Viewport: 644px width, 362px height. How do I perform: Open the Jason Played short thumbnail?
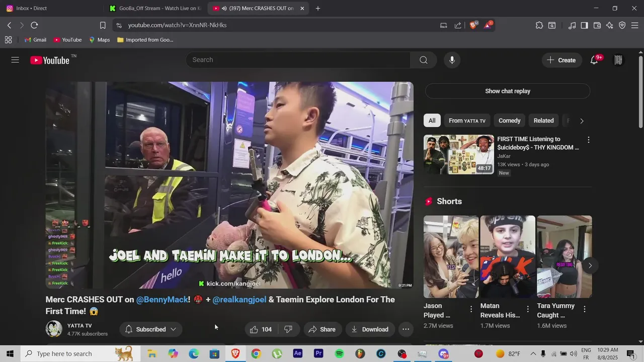pos(451,257)
